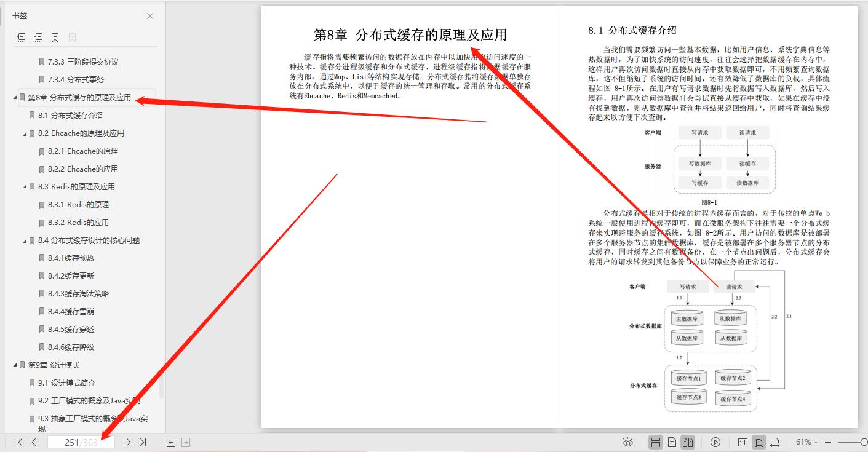
Task: Open bookmark 8.4.1缓存预热
Action: (x=71, y=258)
